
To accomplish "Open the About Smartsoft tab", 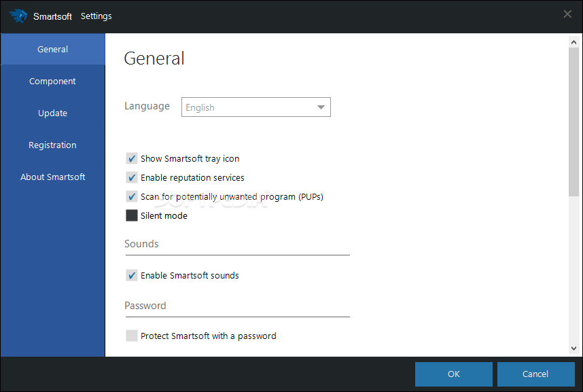I will (53, 177).
